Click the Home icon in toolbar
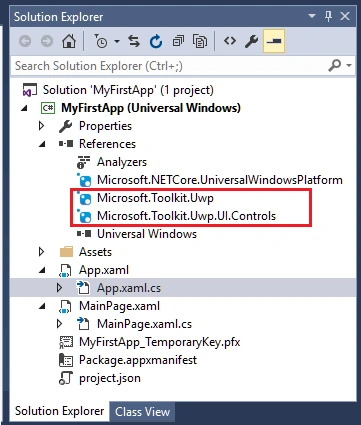The width and height of the screenshot is (361, 425). (x=69, y=41)
